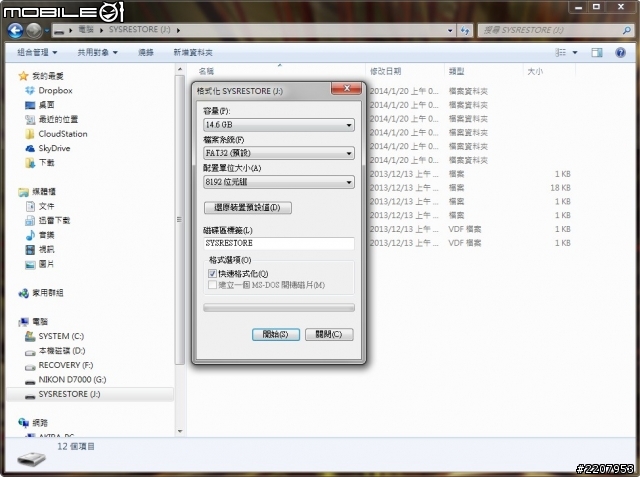Click the SYSRESTORE (J:) breadcrumb segment
Screen dimensions: 640x477
point(140,30)
